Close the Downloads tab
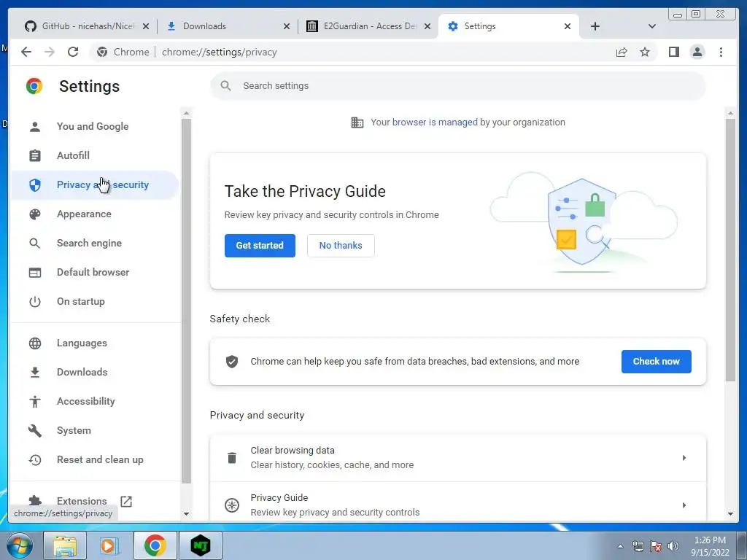This screenshot has height=560, width=747. [x=286, y=26]
